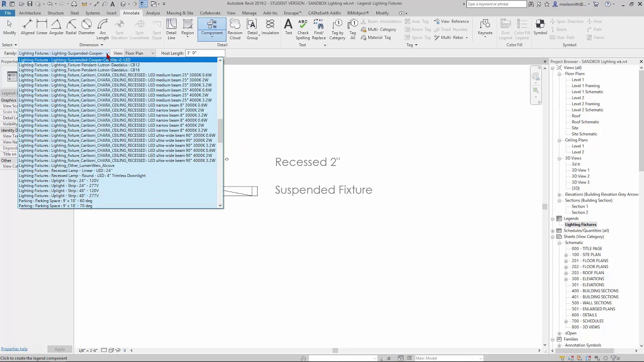Select the Linear dimension tool

(42, 27)
